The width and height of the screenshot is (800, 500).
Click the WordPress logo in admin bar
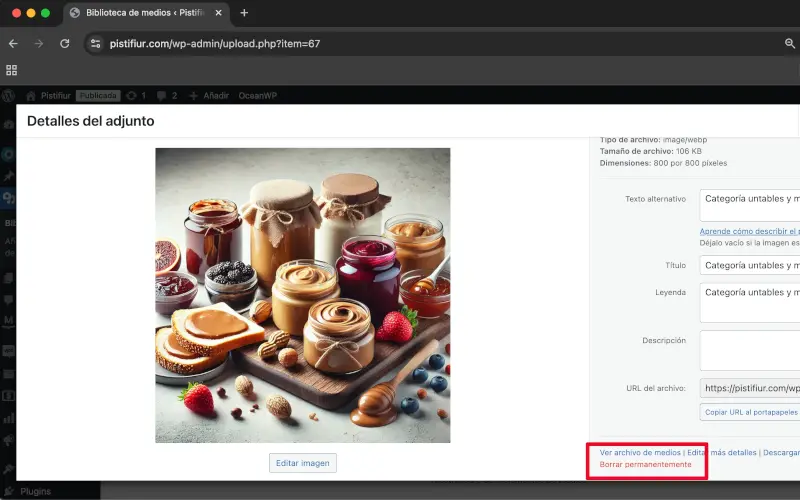pyautogui.click(x=9, y=95)
